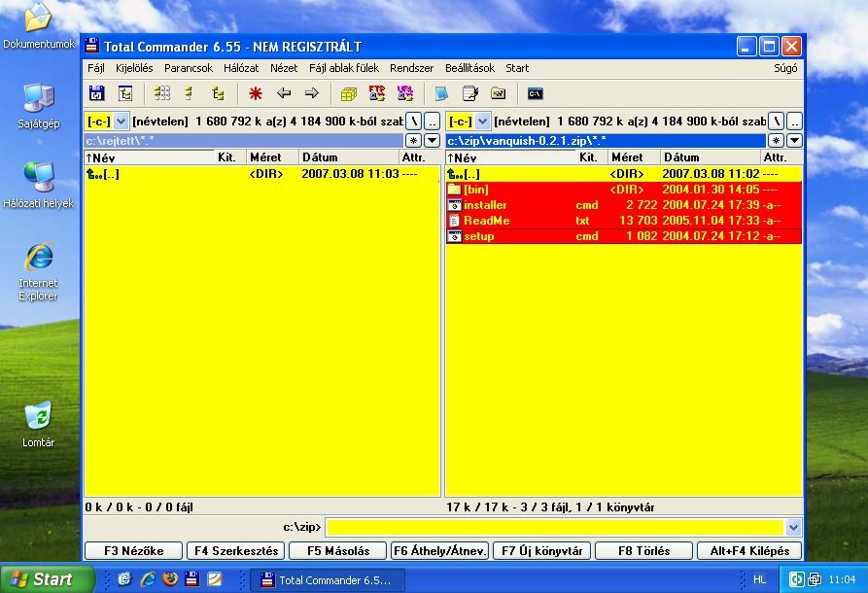The height and width of the screenshot is (593, 868).
Task: Click the red asterisk invert selection icon
Action: tap(256, 93)
